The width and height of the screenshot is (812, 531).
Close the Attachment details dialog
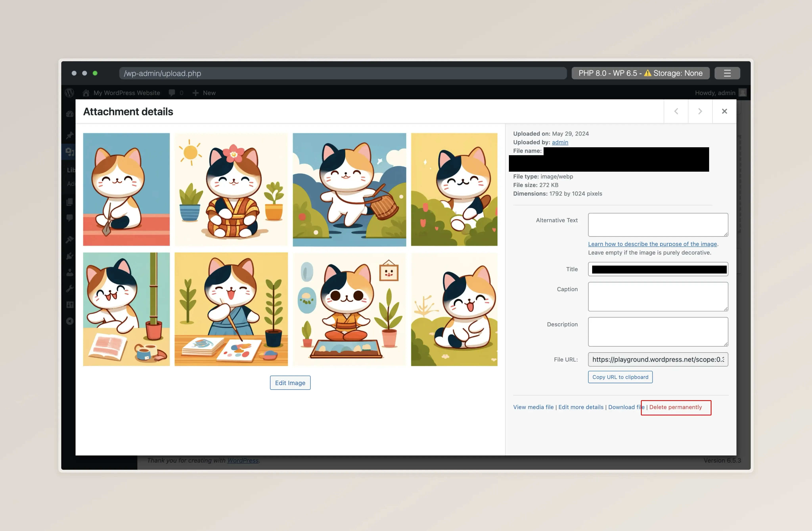724,112
